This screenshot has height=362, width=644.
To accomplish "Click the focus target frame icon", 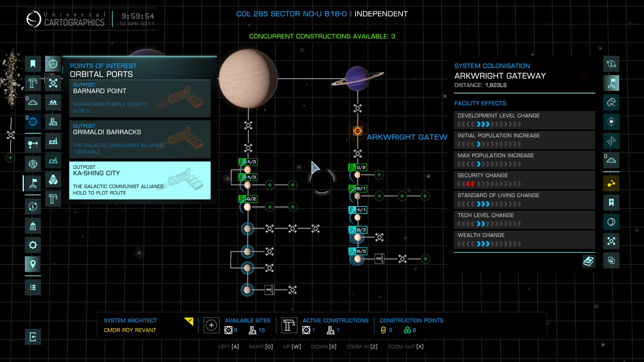I will coord(611,241).
